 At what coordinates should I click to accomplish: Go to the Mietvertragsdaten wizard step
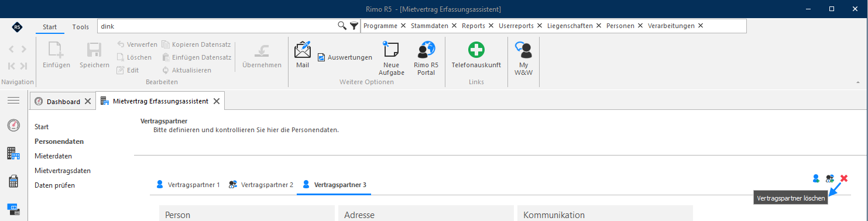pyautogui.click(x=63, y=170)
